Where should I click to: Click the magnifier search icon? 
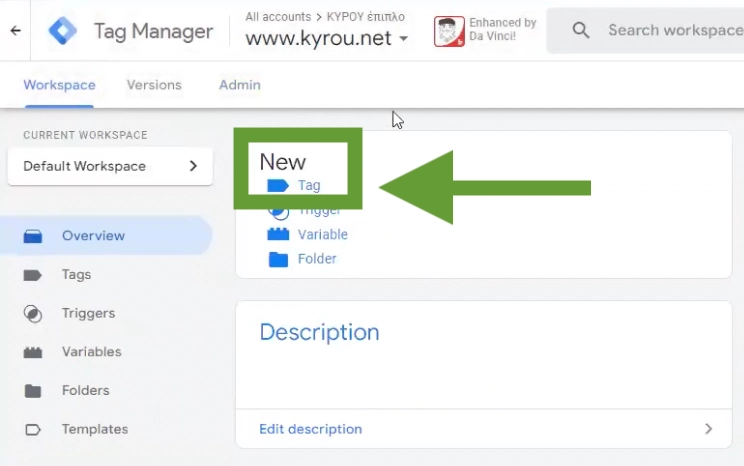click(x=581, y=30)
